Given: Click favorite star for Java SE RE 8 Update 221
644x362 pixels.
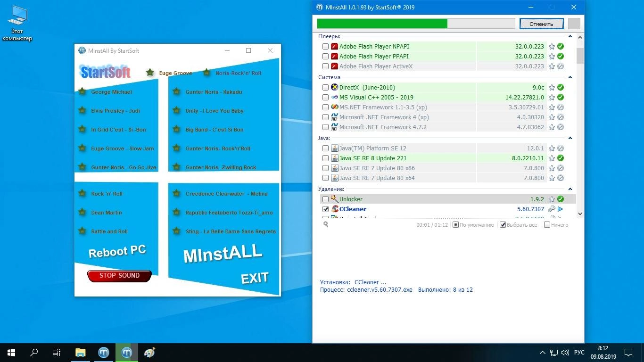Looking at the screenshot, I should 552,158.
